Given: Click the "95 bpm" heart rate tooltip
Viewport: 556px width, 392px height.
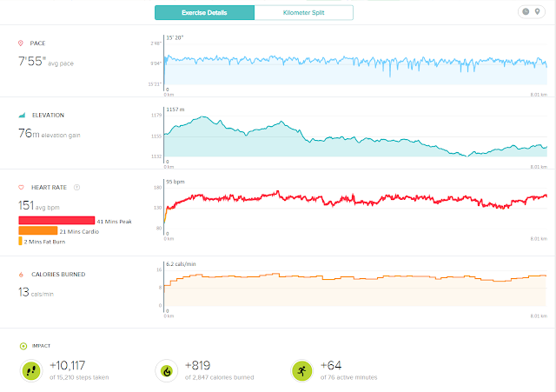Looking at the screenshot, I should (x=175, y=182).
